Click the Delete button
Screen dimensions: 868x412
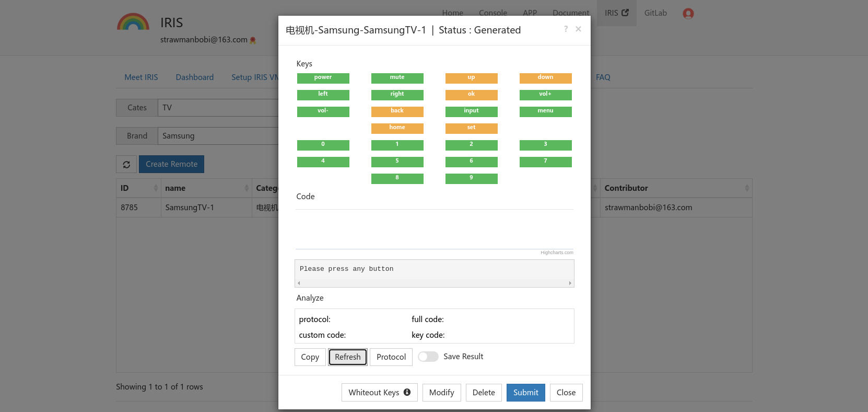[483, 393]
